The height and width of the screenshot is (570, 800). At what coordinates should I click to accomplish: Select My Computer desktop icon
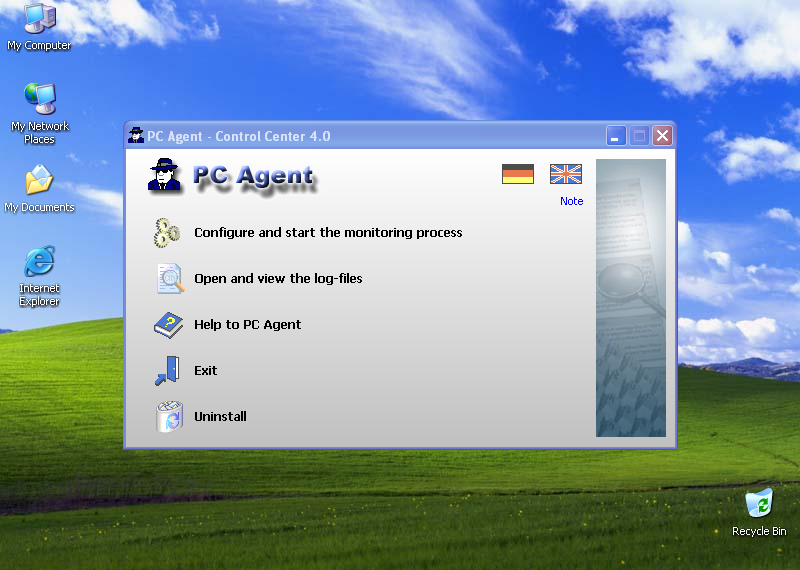click(39, 27)
